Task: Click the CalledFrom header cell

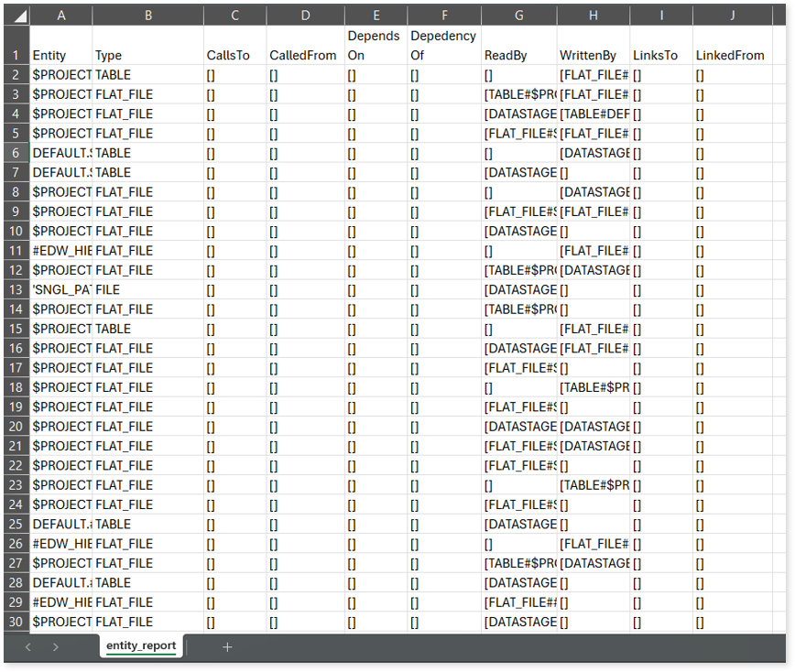Action: (305, 55)
